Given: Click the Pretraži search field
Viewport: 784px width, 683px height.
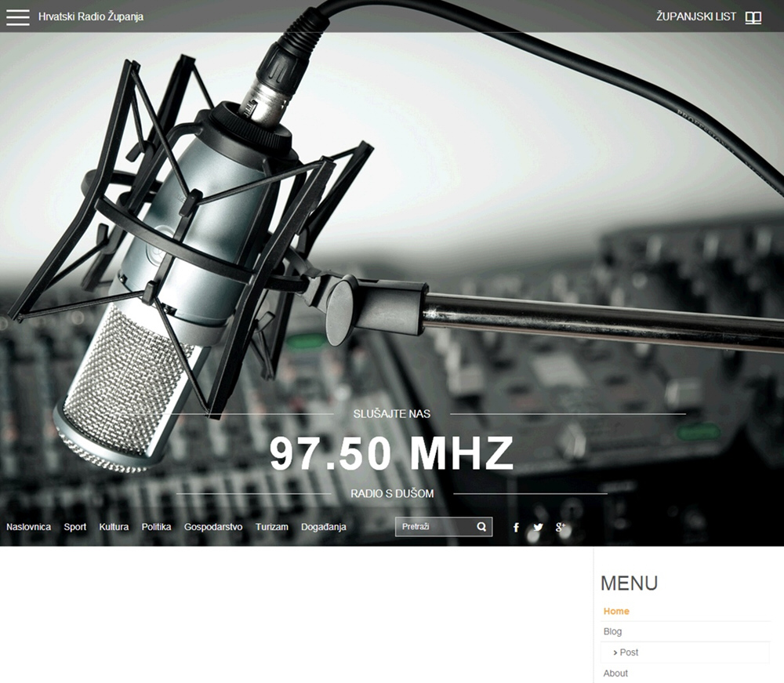Looking at the screenshot, I should [435, 527].
